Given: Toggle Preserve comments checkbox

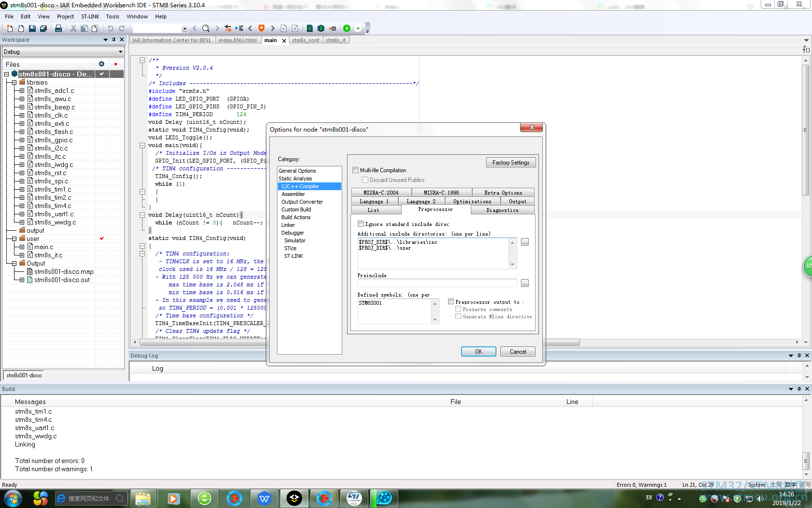Looking at the screenshot, I should 458,309.
